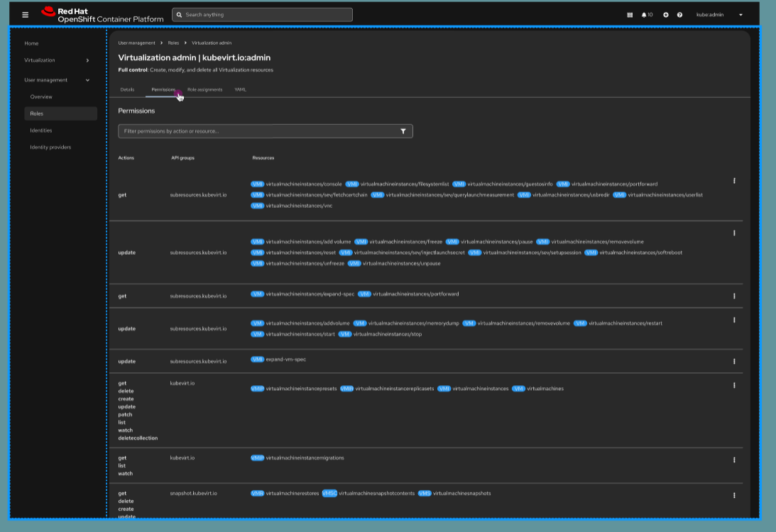Screen dimensions: 776x532
Task: Click expand-vm-spec resource text
Action: (x=285, y=360)
